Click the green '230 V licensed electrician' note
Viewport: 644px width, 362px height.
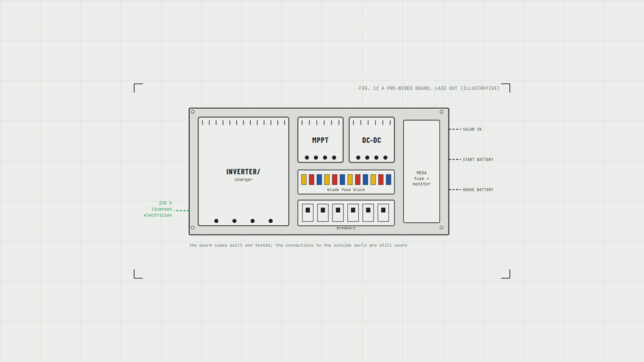157,209
